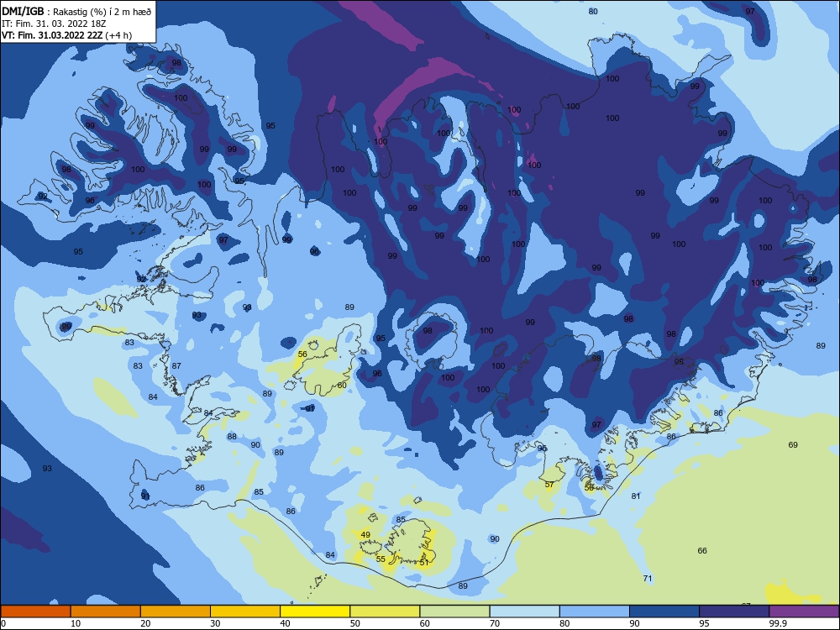Image resolution: width=840 pixels, height=630 pixels.
Task: Click the map value '87' in the west
Action: click(x=176, y=366)
